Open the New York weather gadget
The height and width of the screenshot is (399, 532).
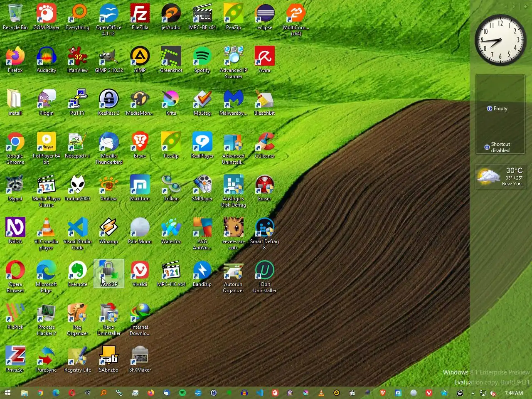(x=500, y=177)
